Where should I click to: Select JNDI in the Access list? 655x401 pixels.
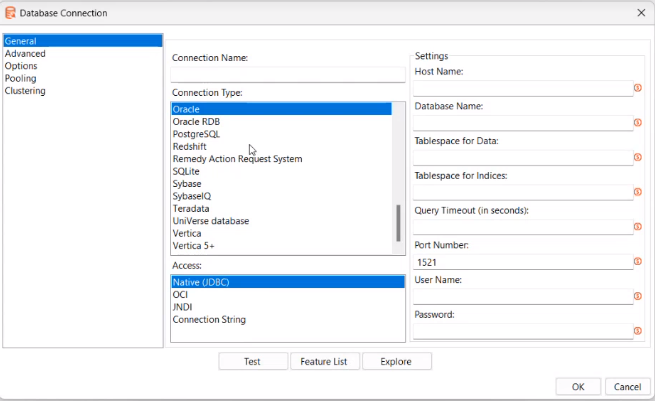pyautogui.click(x=183, y=307)
